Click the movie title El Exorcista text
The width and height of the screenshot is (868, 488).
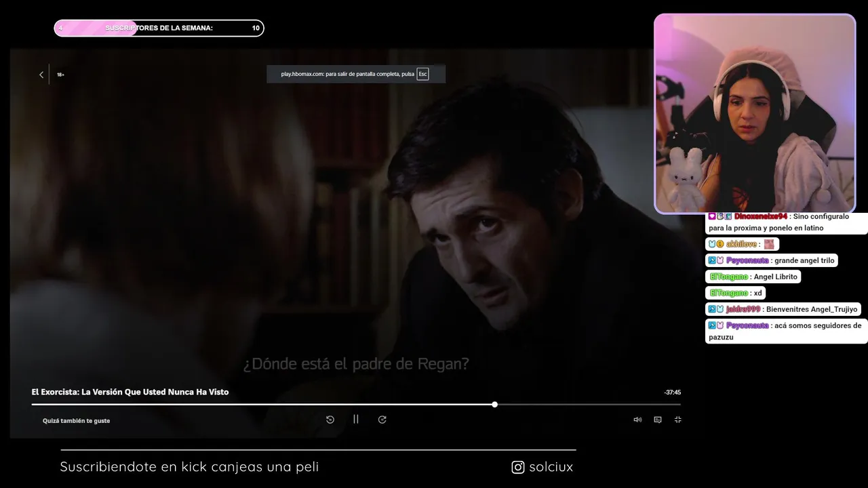click(130, 392)
